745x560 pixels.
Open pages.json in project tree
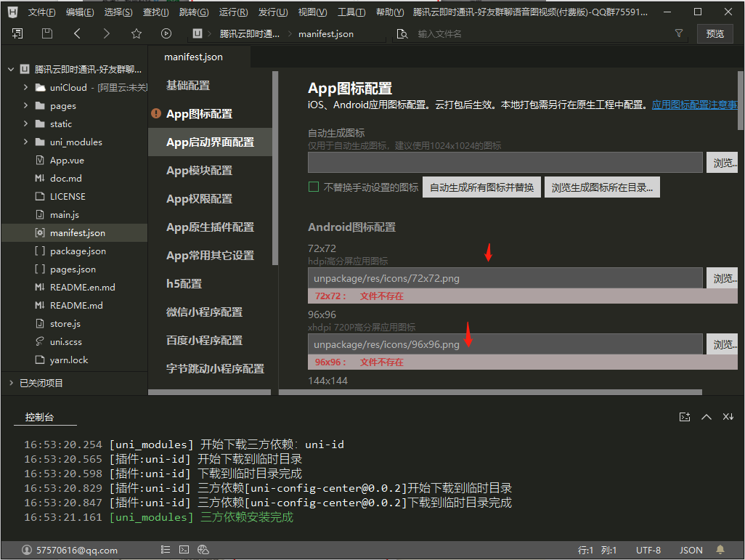pos(73,269)
